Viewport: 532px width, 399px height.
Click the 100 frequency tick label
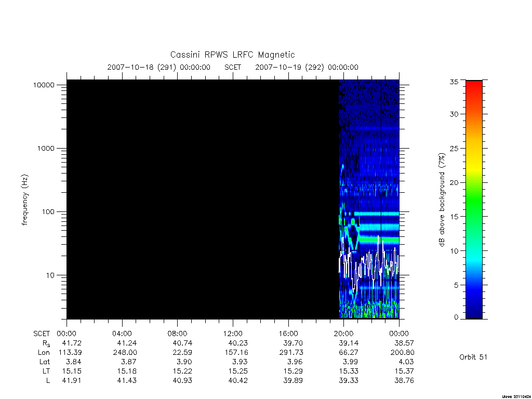pyautogui.click(x=48, y=212)
